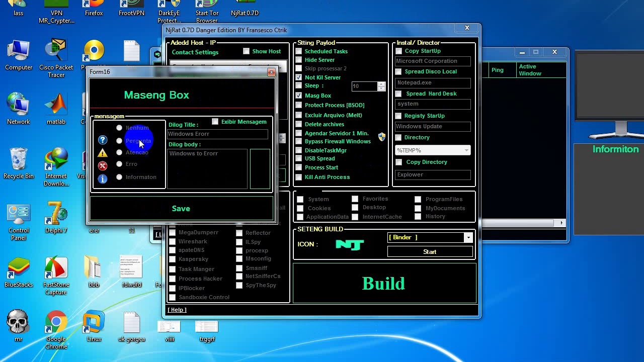
Task: Select the Nenhum radio button
Action: coord(119,128)
